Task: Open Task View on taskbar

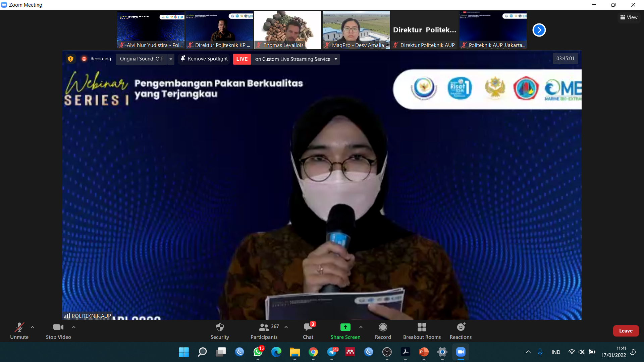Action: 221,352
